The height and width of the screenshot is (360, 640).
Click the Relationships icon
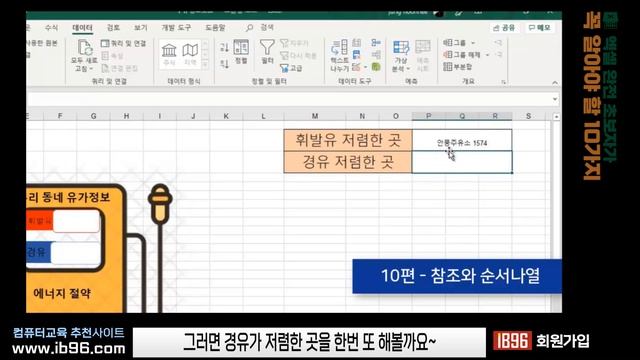376,55
